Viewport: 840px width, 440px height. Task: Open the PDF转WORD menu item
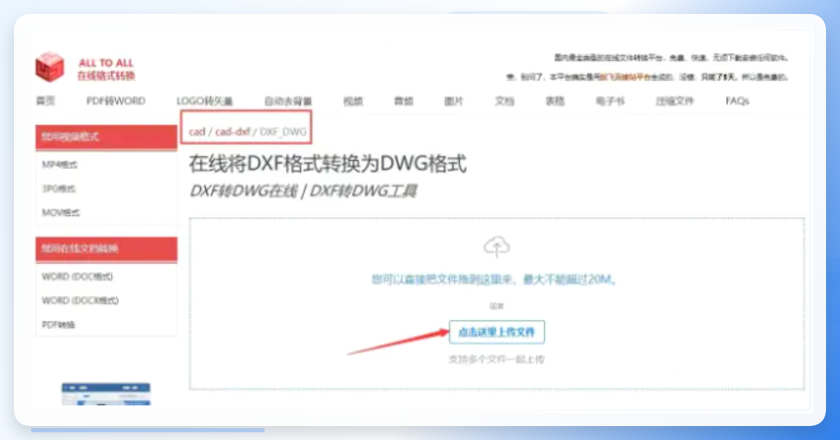click(116, 101)
